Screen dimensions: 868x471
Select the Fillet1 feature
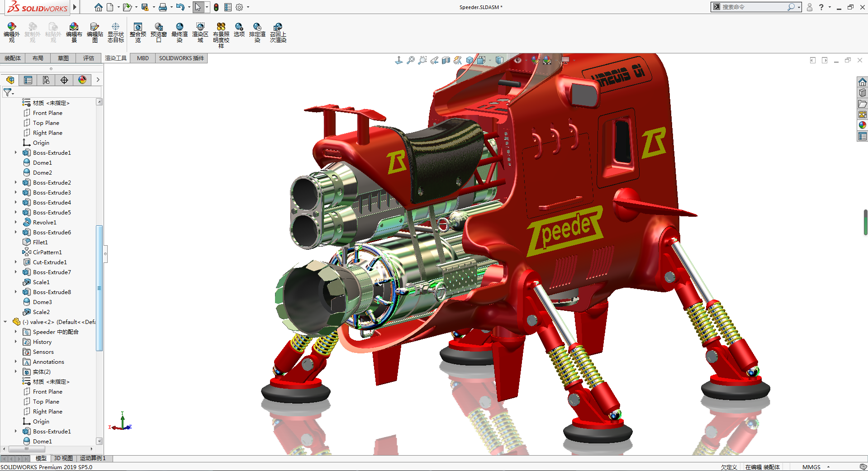point(40,242)
